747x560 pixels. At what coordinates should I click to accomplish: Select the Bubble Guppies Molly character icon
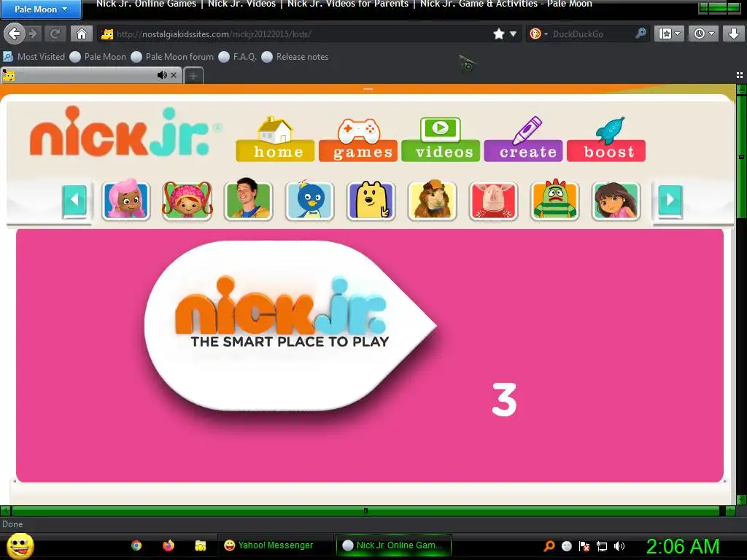click(x=125, y=200)
